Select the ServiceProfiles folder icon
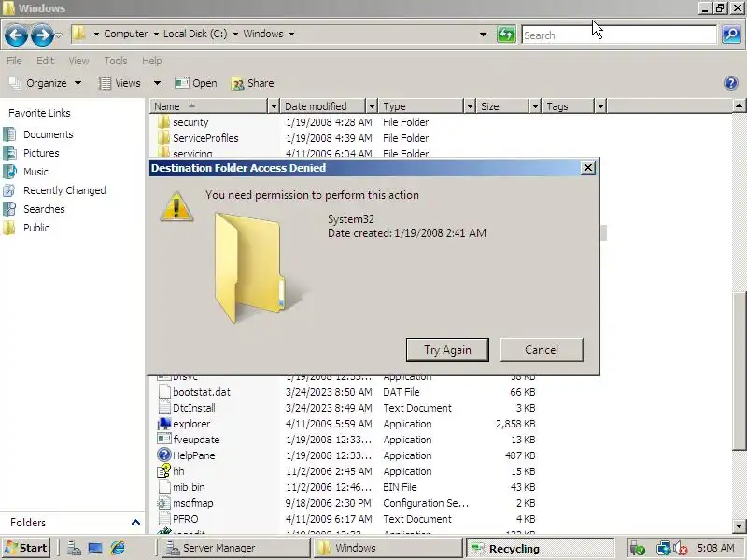This screenshot has height=560, width=747. tap(164, 137)
